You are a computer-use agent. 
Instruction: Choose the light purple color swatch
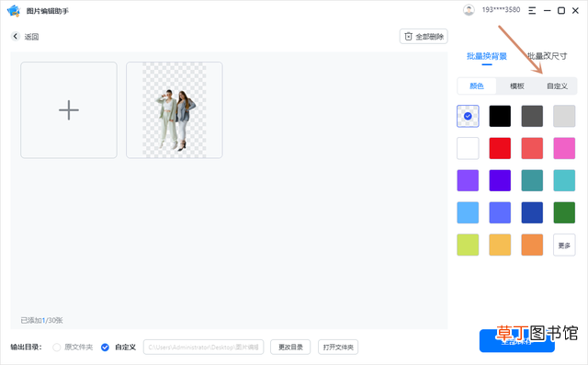click(x=468, y=180)
